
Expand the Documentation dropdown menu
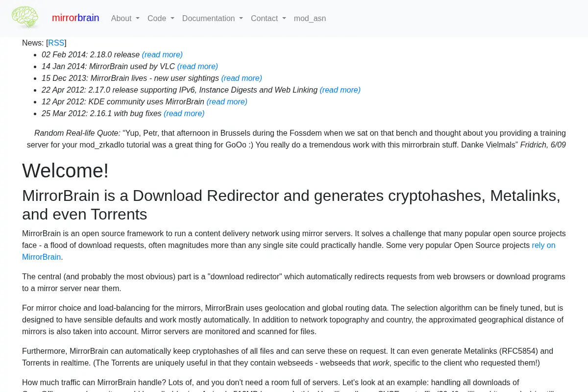point(213,18)
